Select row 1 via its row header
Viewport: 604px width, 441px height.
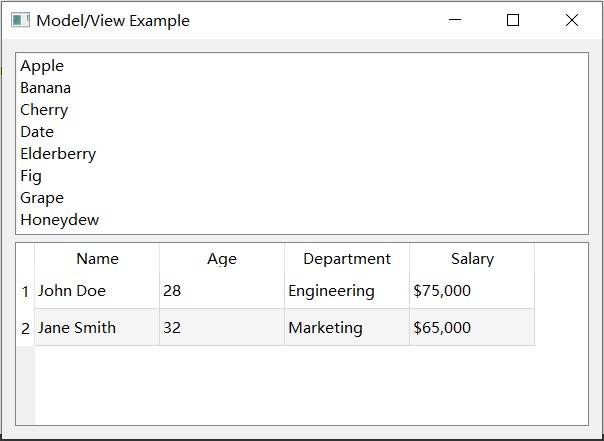click(25, 291)
